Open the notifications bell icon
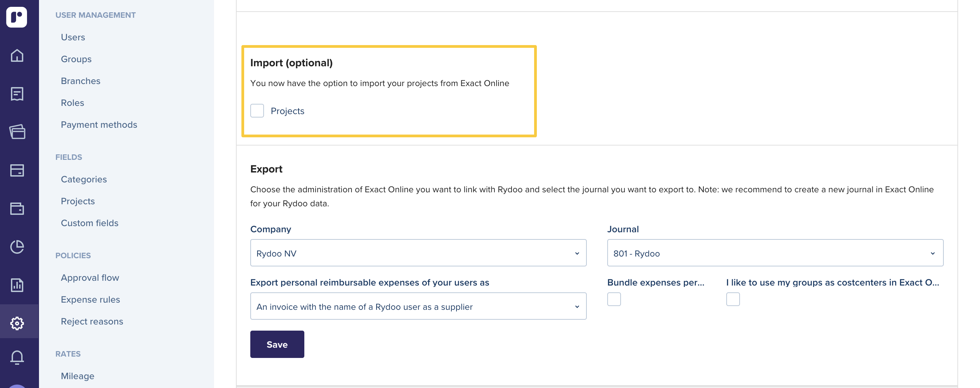The width and height of the screenshot is (980, 388). [x=17, y=357]
